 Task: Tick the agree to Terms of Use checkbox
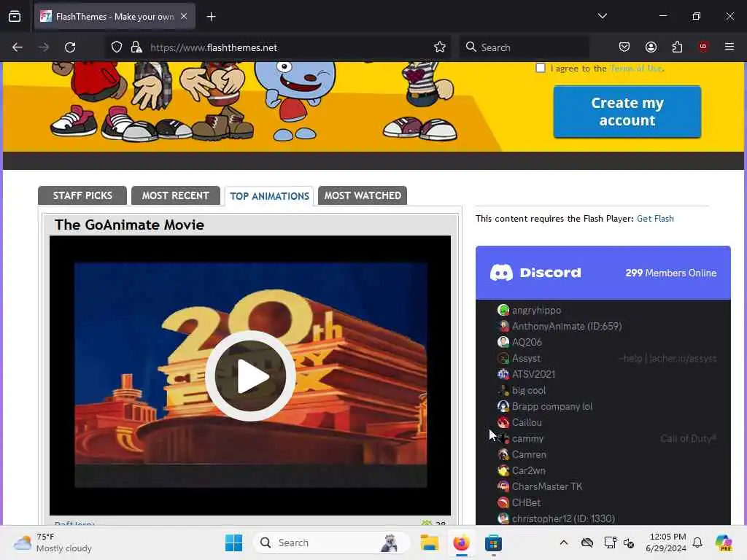[x=541, y=68]
